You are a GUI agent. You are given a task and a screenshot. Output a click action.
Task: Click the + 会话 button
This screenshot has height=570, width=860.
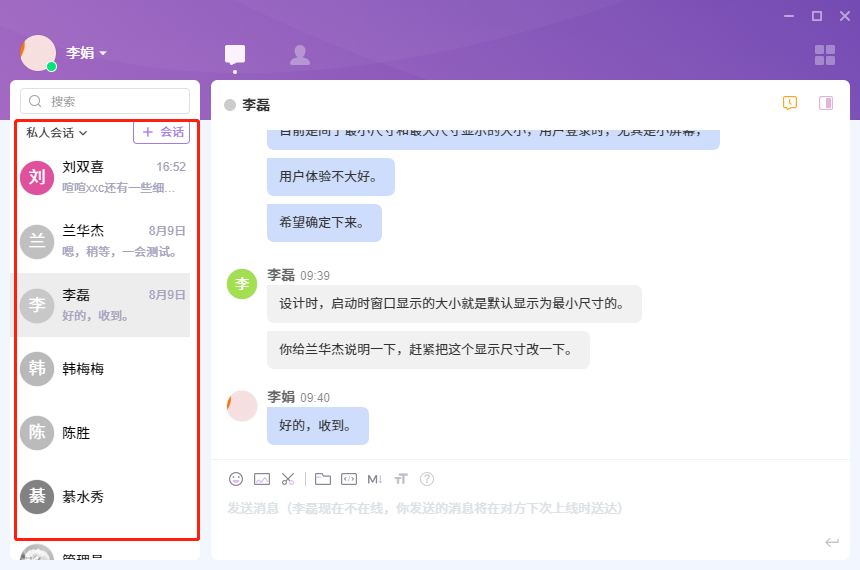(162, 132)
